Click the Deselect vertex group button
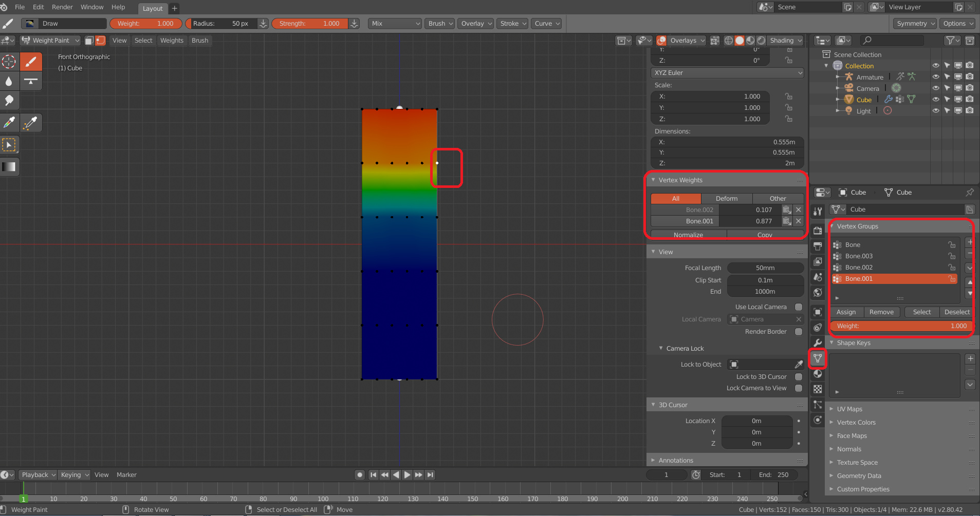This screenshot has width=980, height=516. click(956, 312)
